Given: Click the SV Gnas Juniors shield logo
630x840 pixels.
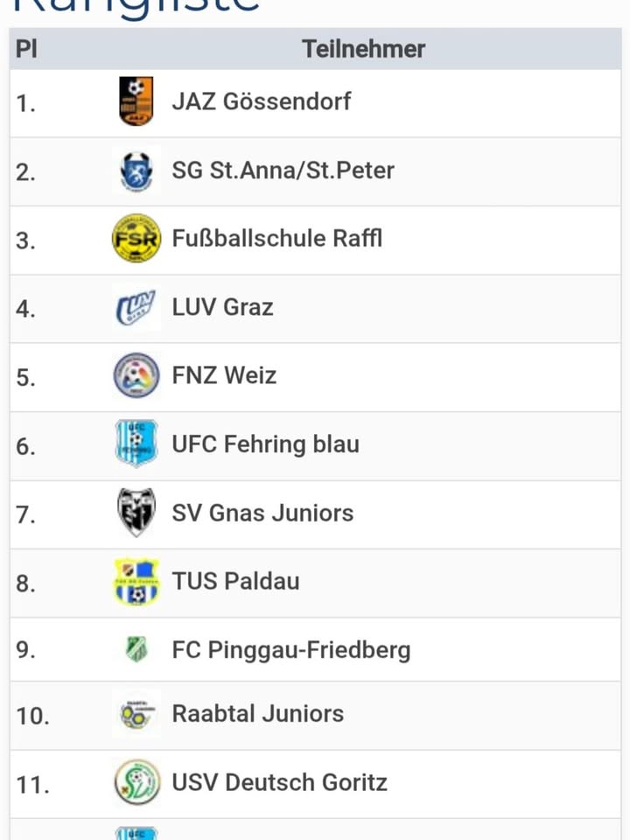Looking at the screenshot, I should point(136,512).
